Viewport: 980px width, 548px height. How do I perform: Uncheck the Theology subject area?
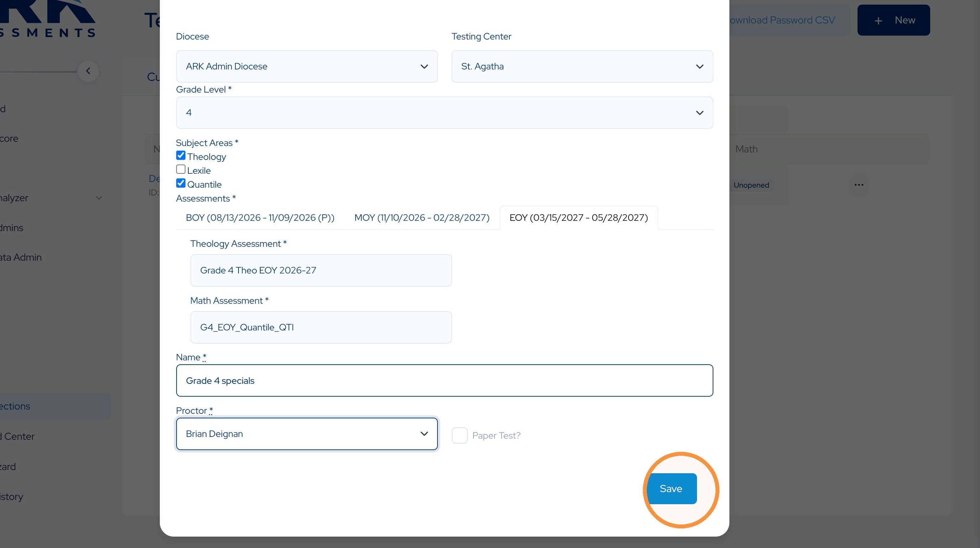click(x=181, y=156)
